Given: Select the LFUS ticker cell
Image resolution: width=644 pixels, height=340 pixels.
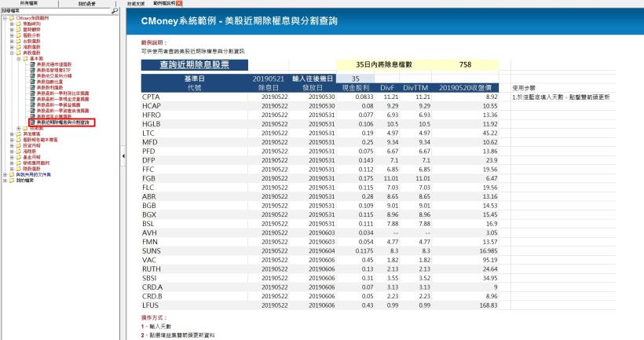Looking at the screenshot, I should coord(194,305).
